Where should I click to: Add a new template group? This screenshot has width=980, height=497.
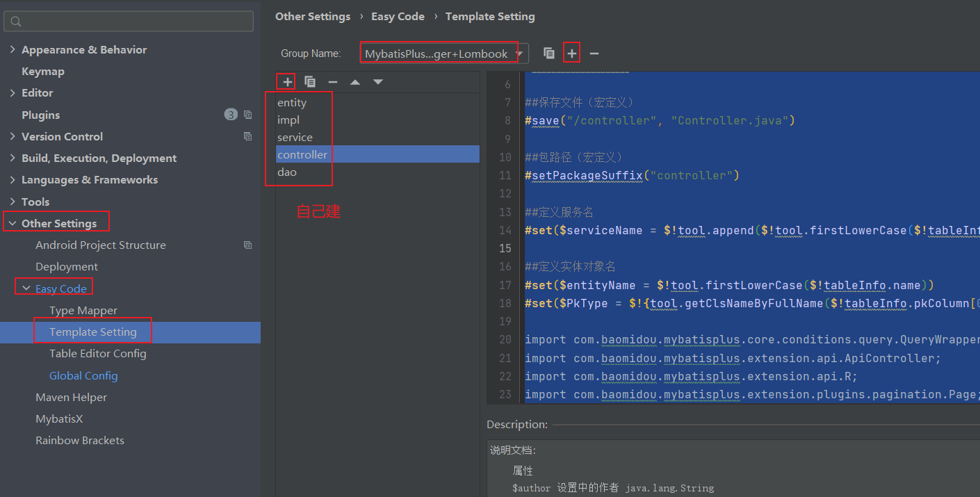(x=571, y=54)
